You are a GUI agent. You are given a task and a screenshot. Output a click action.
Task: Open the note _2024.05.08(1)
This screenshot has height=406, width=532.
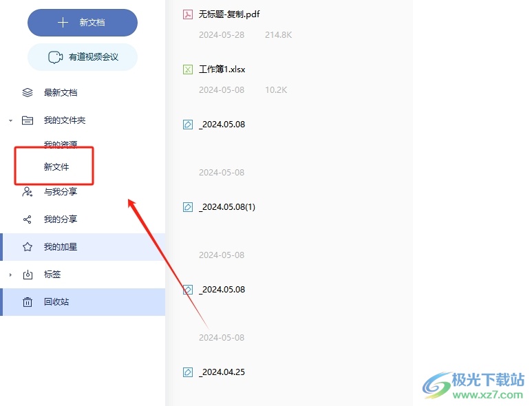pyautogui.click(x=227, y=207)
